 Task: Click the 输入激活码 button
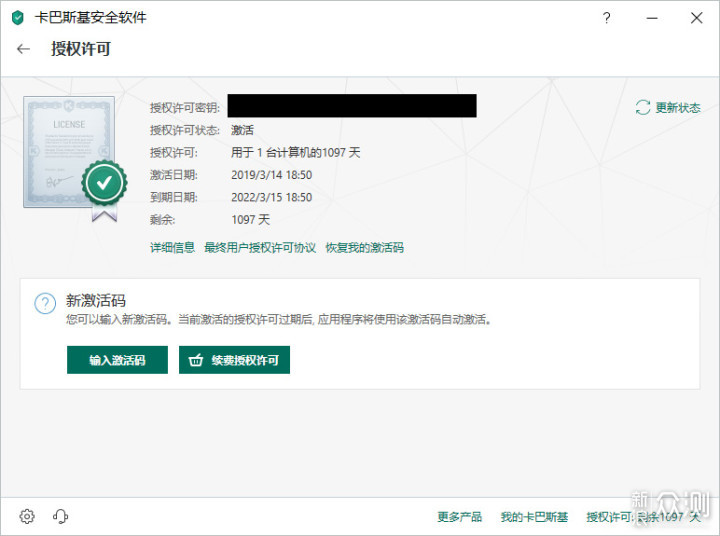click(x=117, y=360)
